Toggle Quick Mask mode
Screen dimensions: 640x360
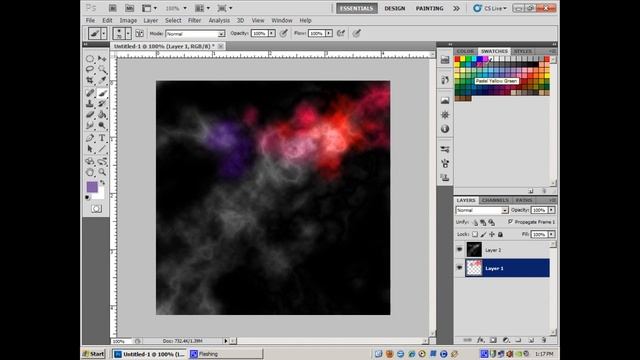96,209
